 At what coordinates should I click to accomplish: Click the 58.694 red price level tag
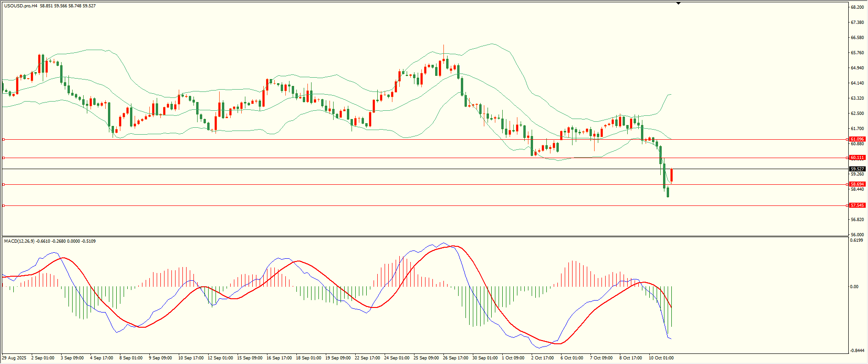857,184
